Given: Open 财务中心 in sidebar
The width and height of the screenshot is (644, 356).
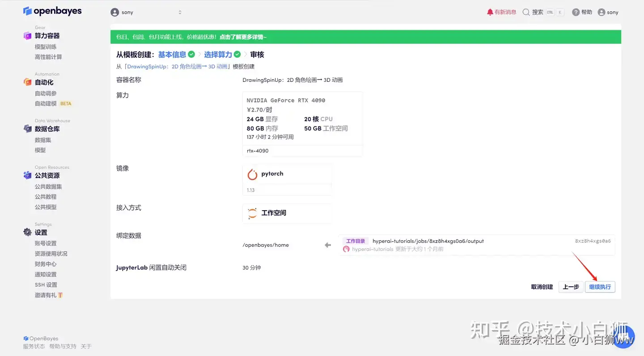Looking at the screenshot, I should 46,264.
